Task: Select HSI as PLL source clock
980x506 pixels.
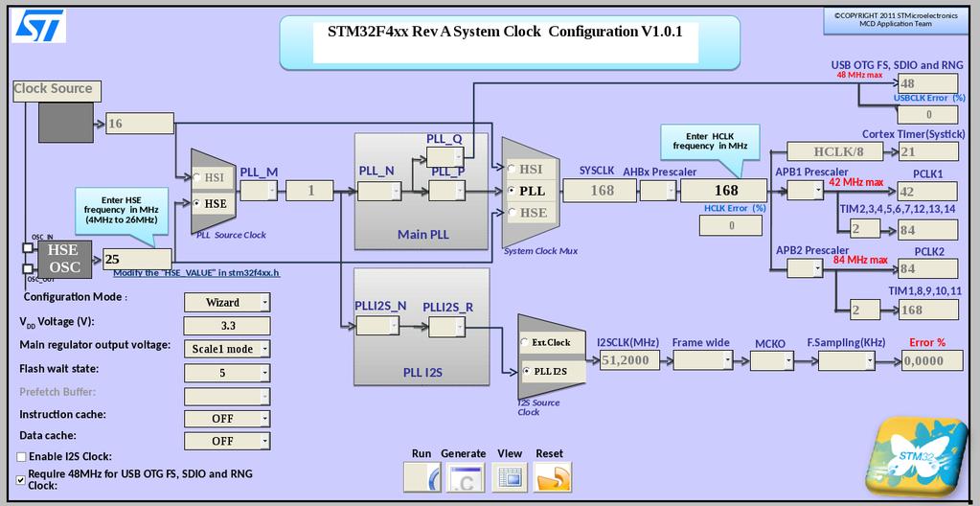Action: (x=197, y=178)
